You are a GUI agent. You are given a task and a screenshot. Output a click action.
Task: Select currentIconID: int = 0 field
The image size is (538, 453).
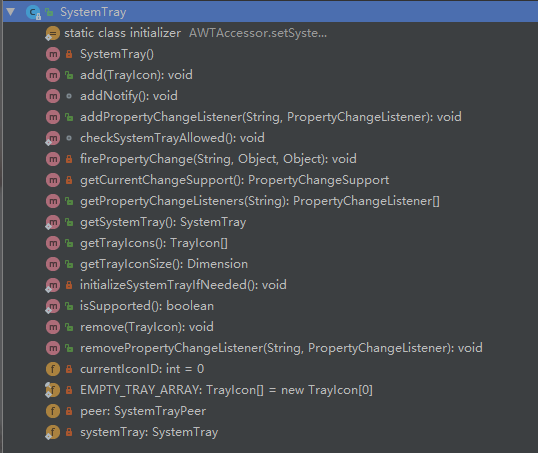142,369
